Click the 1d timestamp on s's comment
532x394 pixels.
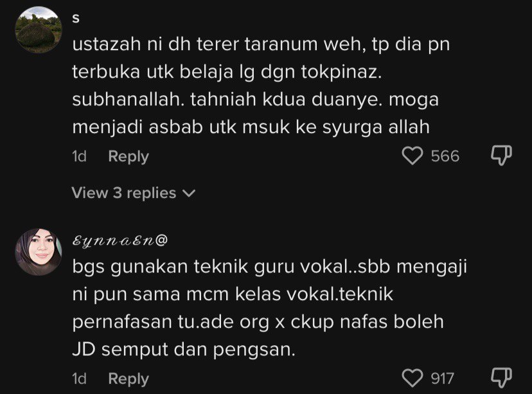(x=80, y=156)
